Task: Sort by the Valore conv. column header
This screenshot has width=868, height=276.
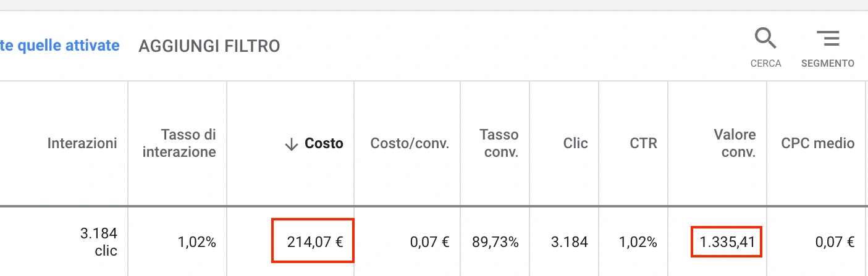Action: (x=735, y=143)
